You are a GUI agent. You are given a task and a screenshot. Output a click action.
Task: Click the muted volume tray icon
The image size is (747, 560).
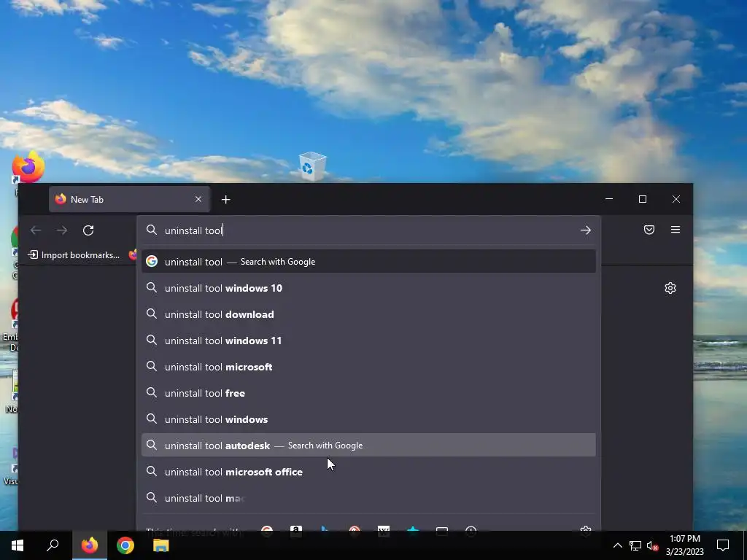coord(652,545)
